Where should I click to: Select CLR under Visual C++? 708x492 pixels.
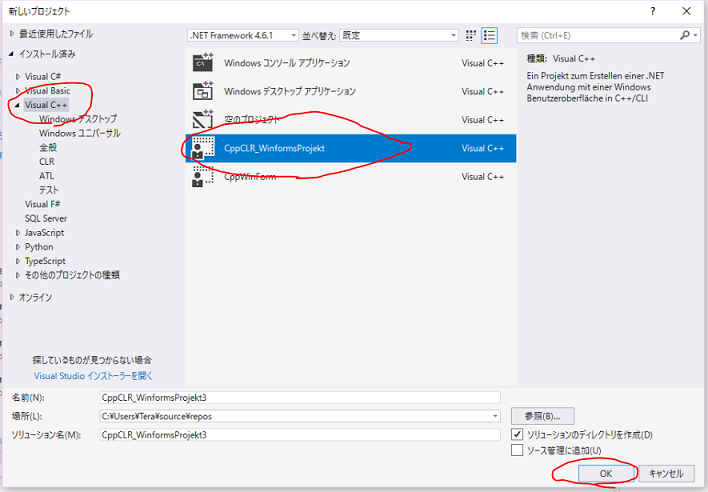point(47,161)
